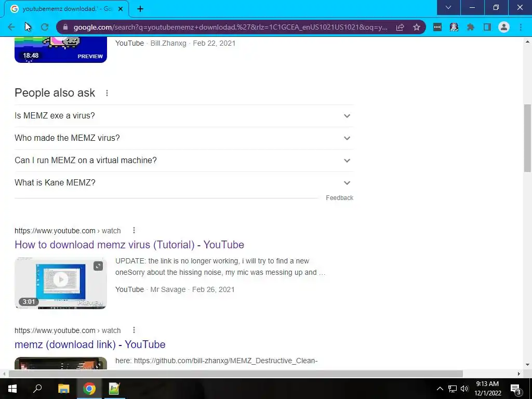The height and width of the screenshot is (399, 532).
Task: Expand 'Can I run MEMZ on a virtual machine?'
Action: tap(184, 161)
